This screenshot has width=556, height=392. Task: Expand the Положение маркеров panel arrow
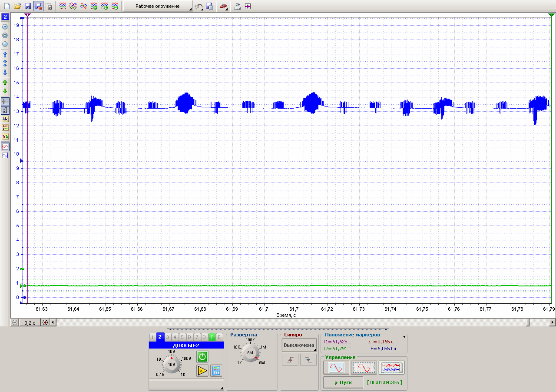click(x=404, y=337)
